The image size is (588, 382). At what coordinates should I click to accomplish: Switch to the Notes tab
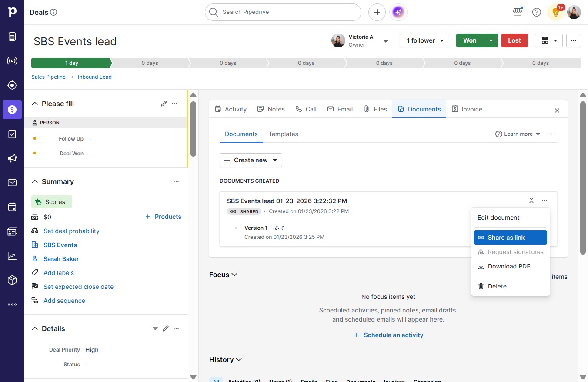271,109
